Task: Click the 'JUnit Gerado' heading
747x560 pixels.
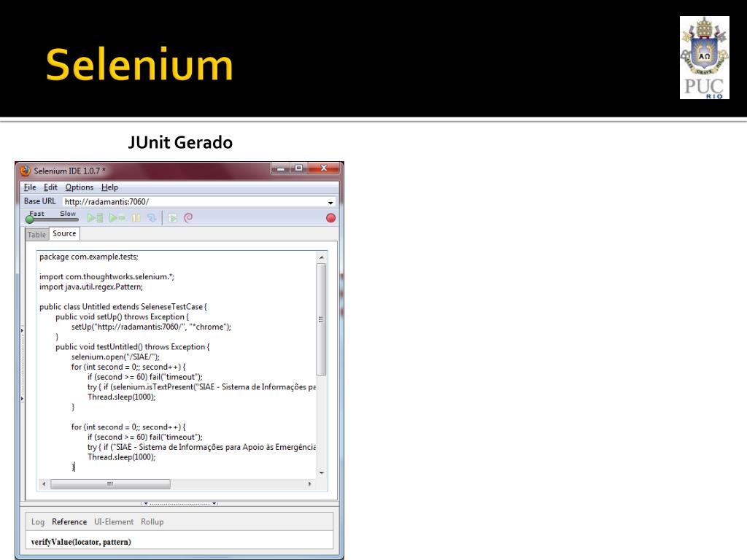Action: pos(180,142)
